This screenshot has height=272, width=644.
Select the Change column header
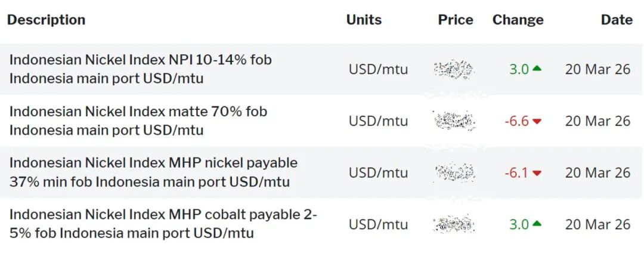pos(518,20)
